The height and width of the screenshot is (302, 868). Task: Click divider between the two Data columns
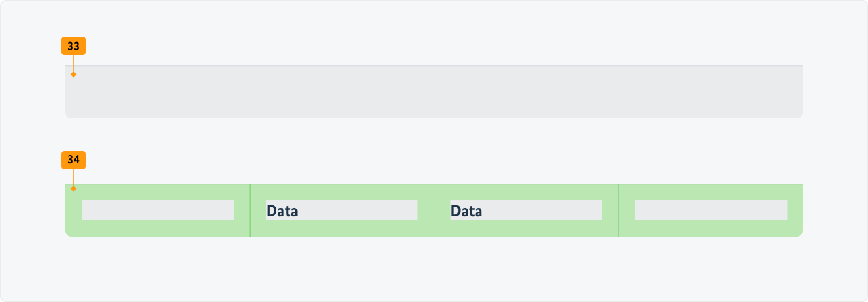point(434,210)
